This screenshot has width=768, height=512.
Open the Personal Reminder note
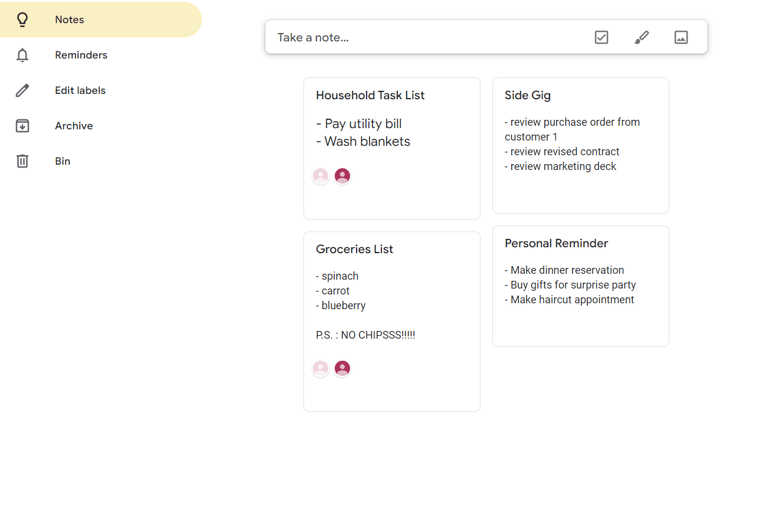[580, 285]
